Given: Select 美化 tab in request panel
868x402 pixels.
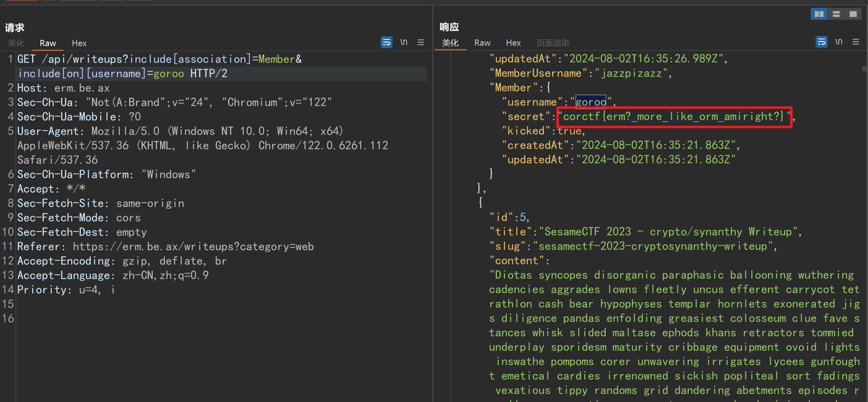Looking at the screenshot, I should click(x=16, y=43).
